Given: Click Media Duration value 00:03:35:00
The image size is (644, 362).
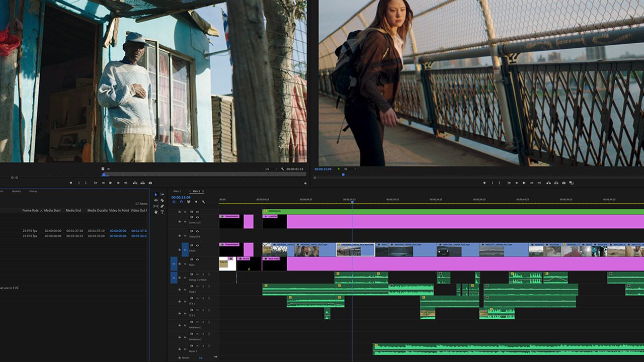Looking at the screenshot, I should 96,236.
